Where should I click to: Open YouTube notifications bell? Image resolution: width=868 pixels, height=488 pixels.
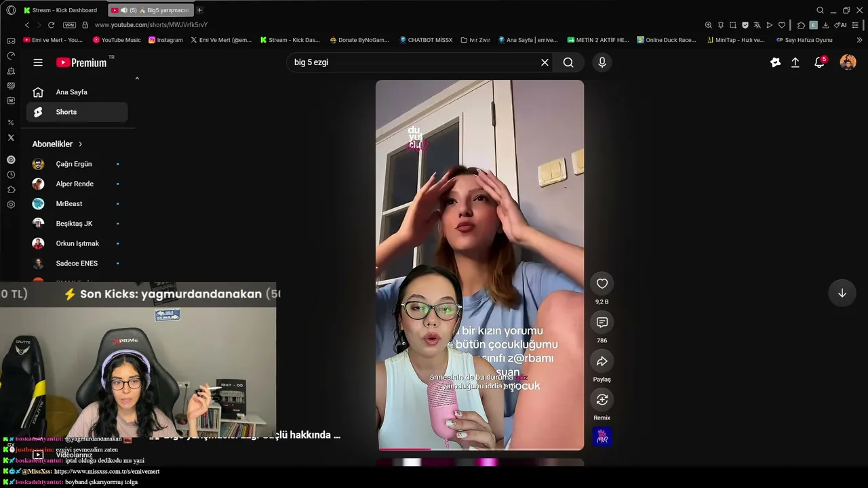click(x=819, y=62)
